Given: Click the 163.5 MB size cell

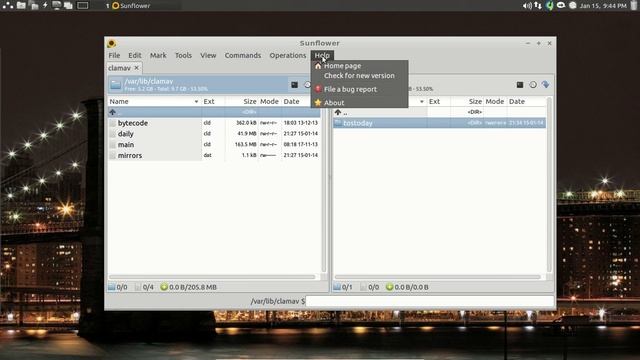Looking at the screenshot, I should (x=245, y=144).
